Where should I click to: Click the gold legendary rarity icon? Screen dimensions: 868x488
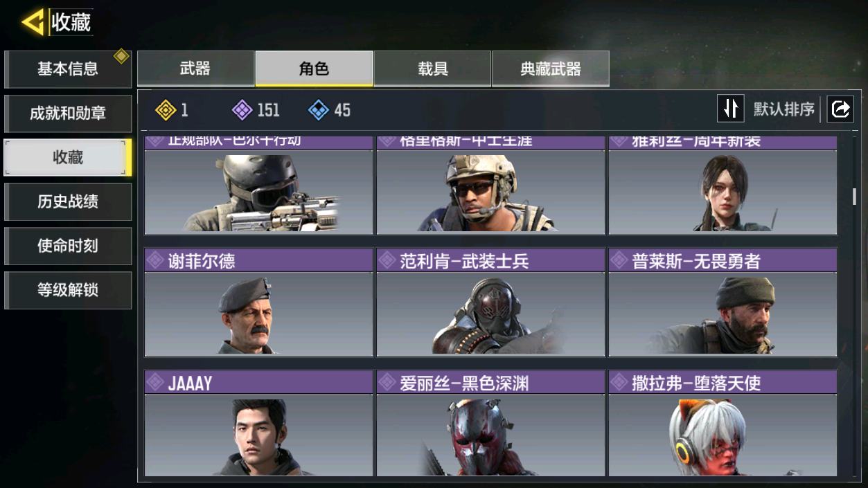point(166,109)
